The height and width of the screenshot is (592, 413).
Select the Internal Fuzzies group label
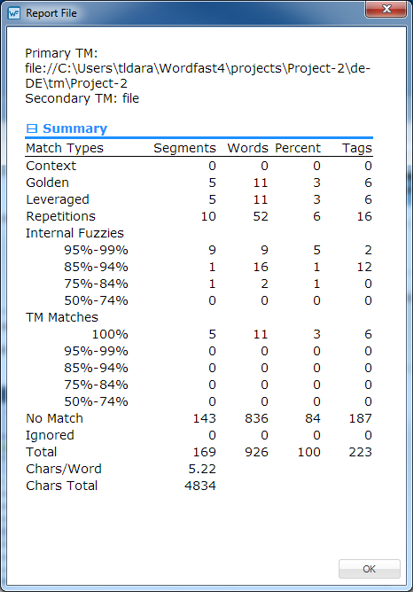pos(75,233)
